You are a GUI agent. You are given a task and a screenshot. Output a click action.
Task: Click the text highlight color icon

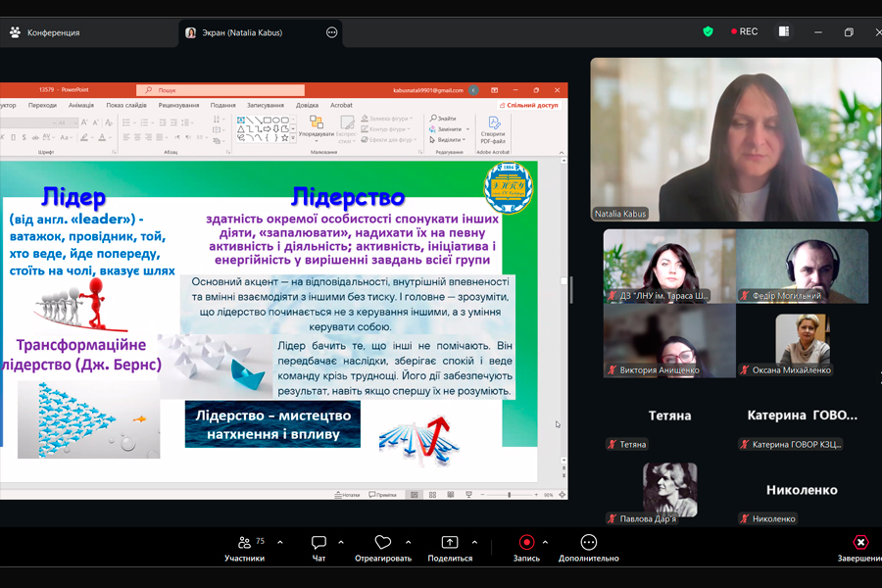84,137
